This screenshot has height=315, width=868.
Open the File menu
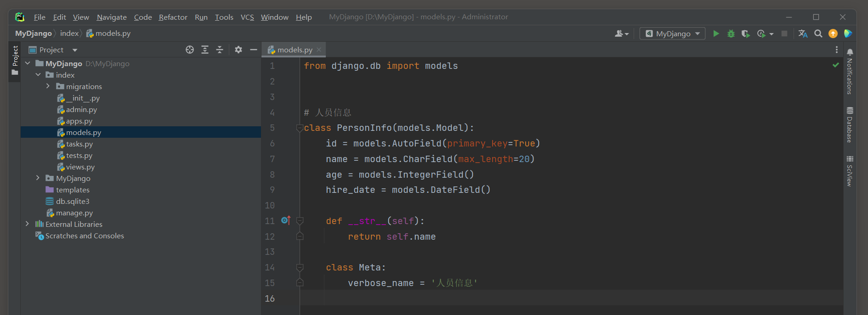(40, 17)
